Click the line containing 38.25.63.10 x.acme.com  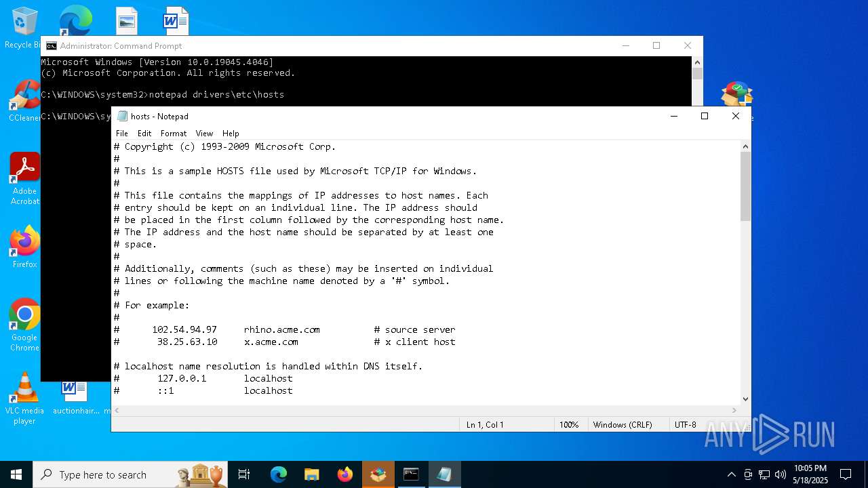point(285,342)
